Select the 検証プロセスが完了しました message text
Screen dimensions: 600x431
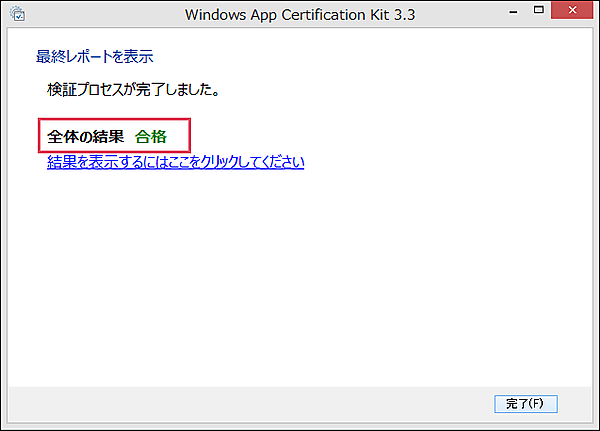pyautogui.click(x=133, y=90)
